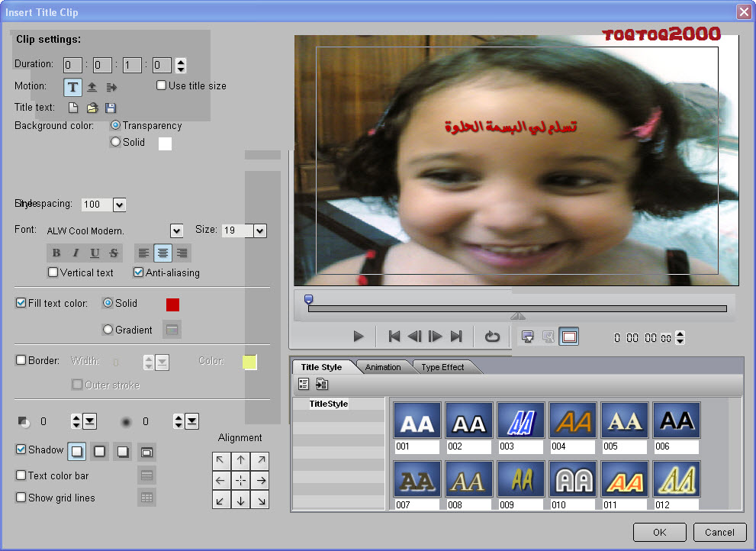Click the Bold formatting icon
The image size is (756, 551).
point(56,253)
